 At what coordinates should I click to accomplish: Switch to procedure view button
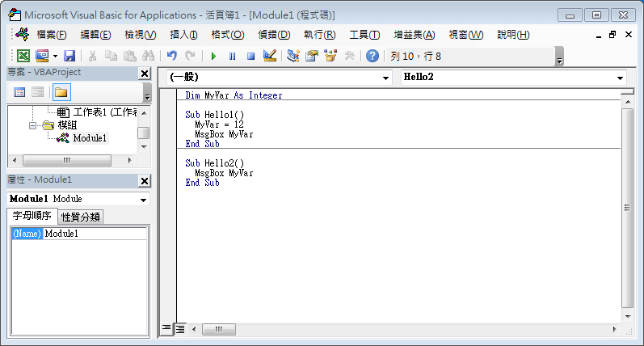[166, 329]
